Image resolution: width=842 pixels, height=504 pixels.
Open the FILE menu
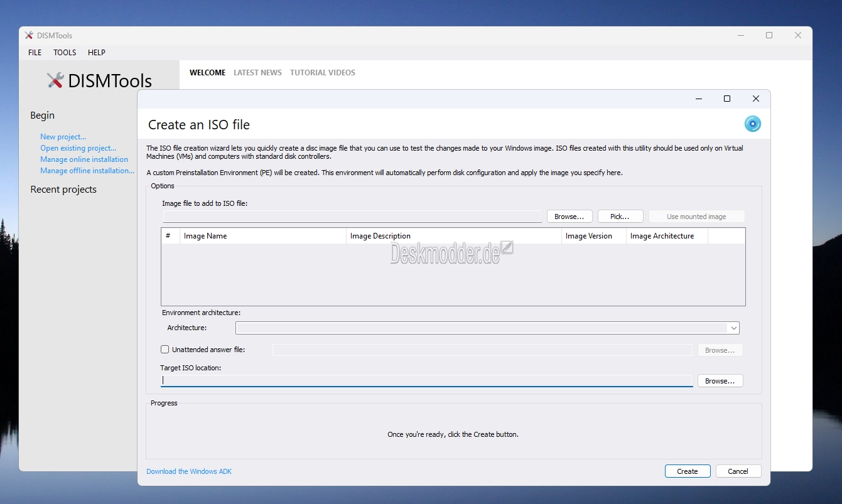click(35, 53)
